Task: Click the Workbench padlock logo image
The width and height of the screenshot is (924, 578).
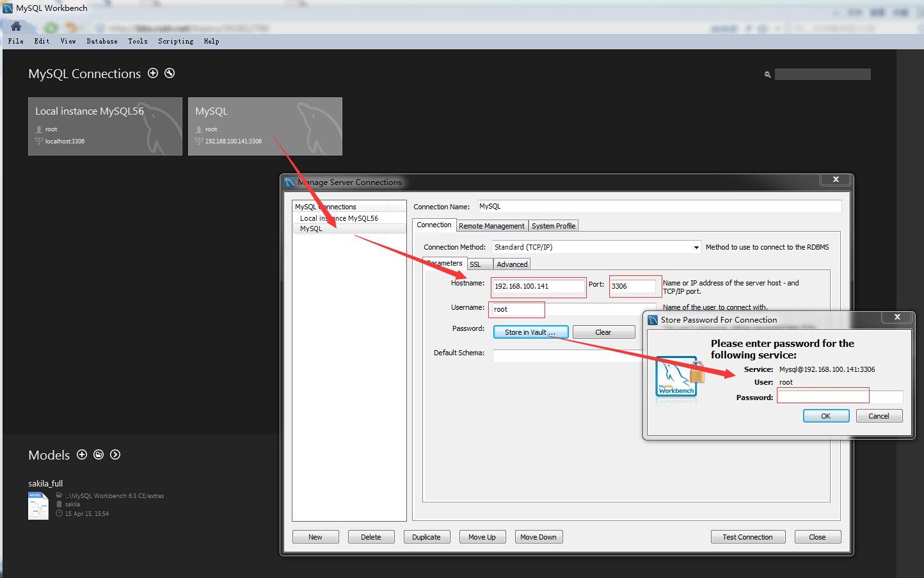Action: (x=680, y=378)
